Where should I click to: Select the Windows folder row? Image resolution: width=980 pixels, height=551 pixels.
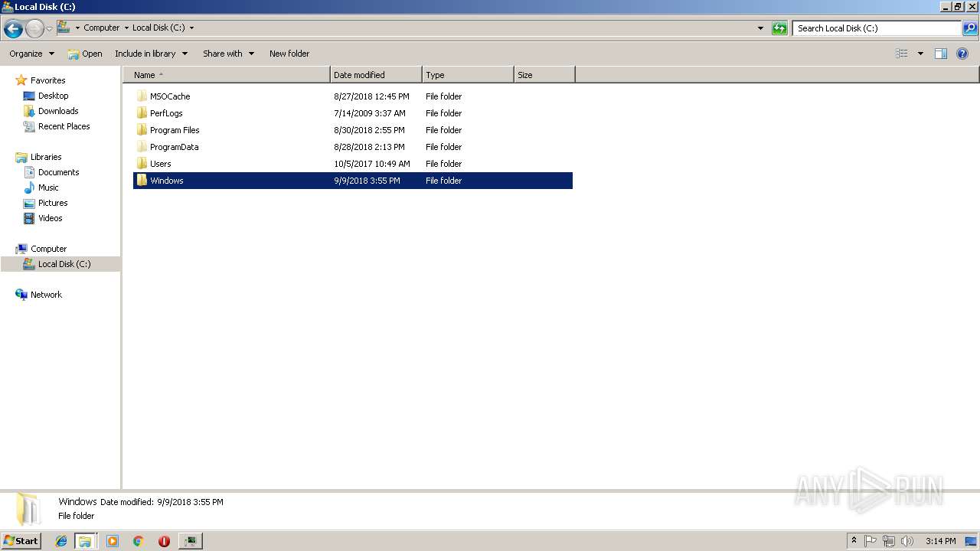(353, 181)
